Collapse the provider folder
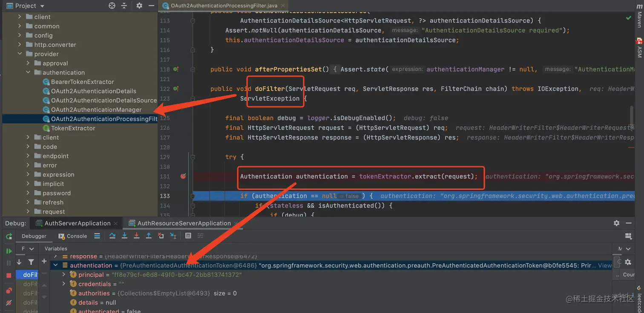Screen dimensions: 644x313 pos(20,54)
